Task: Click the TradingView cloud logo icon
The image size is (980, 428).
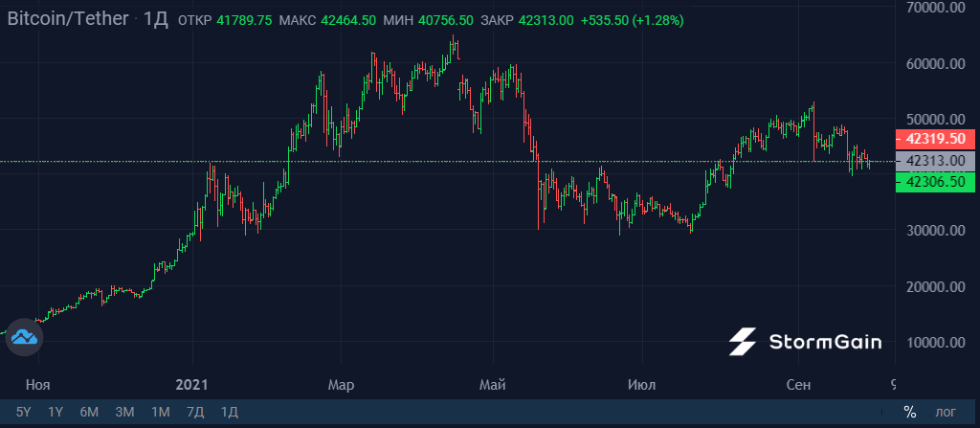Action: [x=24, y=337]
